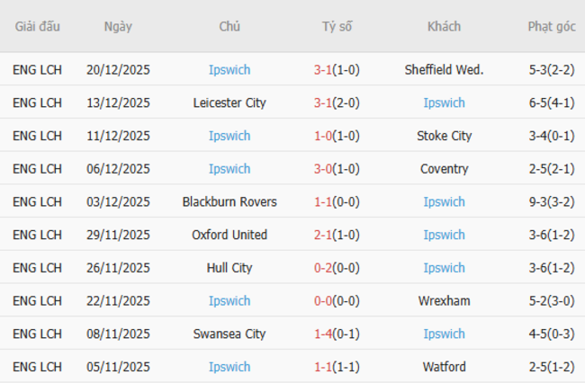Click the Ipswich link in the 20/12/2025 row
The image size is (585, 392).
(x=229, y=70)
